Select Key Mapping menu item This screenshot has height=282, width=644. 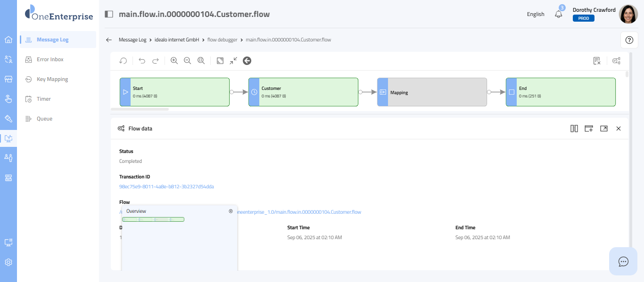[x=52, y=79]
